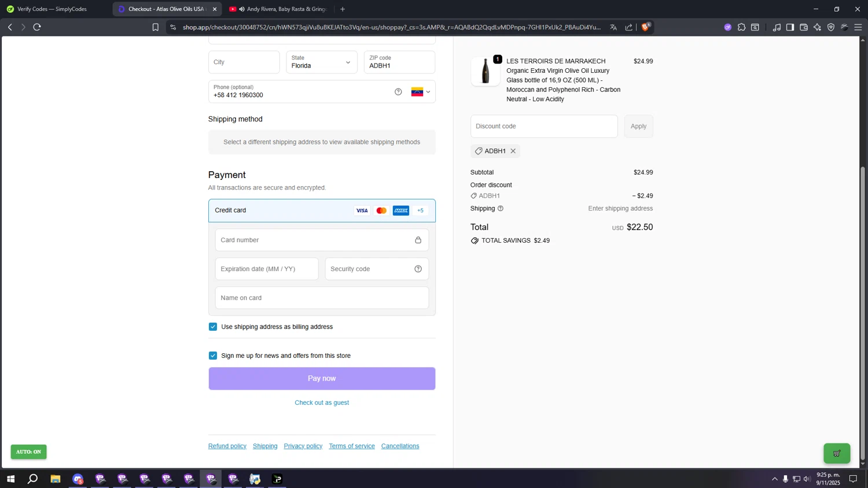This screenshot has width=868, height=488.
Task: Open the tab search toolbar icon
Action: (x=755, y=27)
